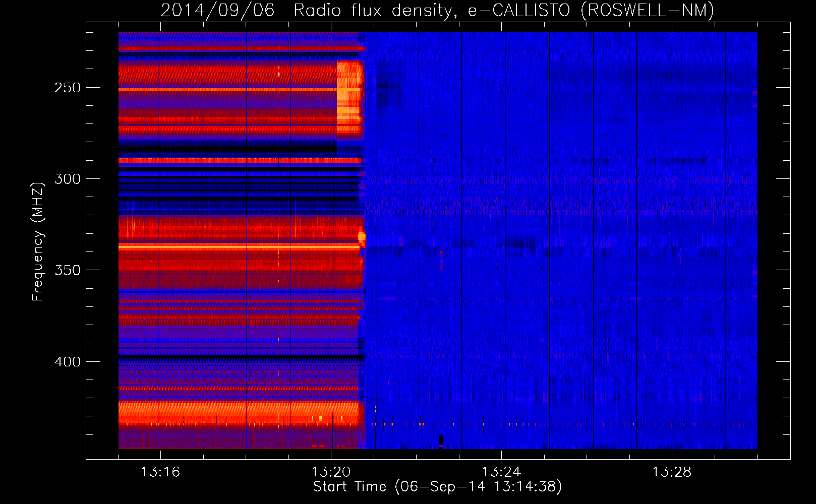Click the 400 frequency tick label
This screenshot has width=816, height=504.
click(x=68, y=362)
